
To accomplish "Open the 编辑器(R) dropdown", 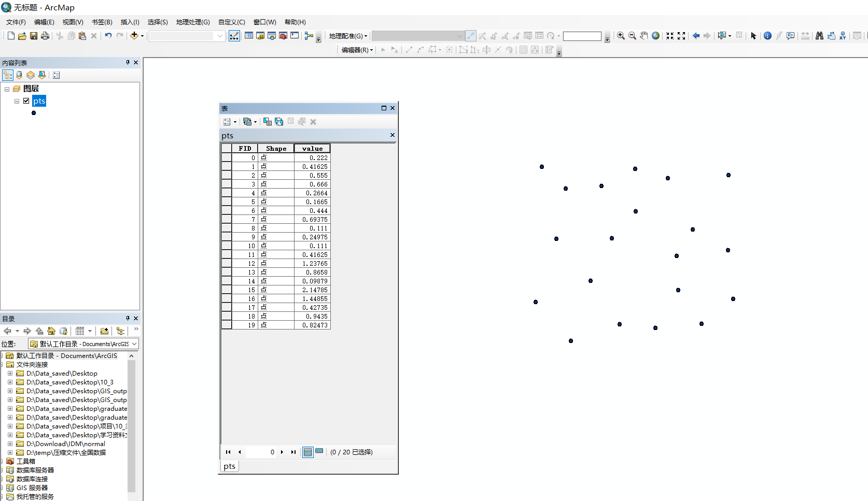I will click(x=357, y=50).
